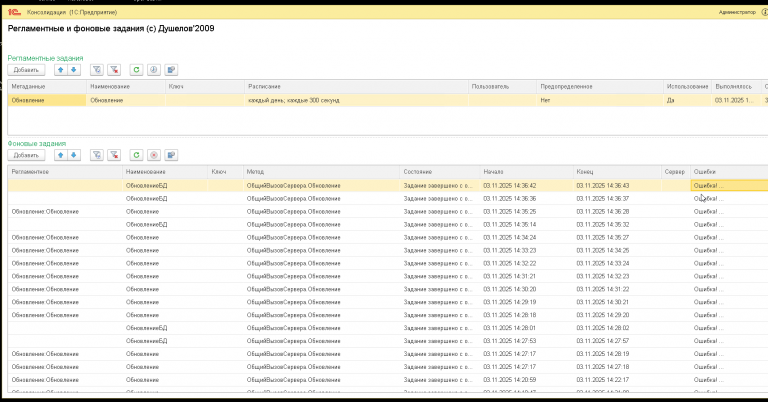Set a filter on the scheduled jobs list
Image resolution: width=768 pixels, height=402 pixels.
96,70
